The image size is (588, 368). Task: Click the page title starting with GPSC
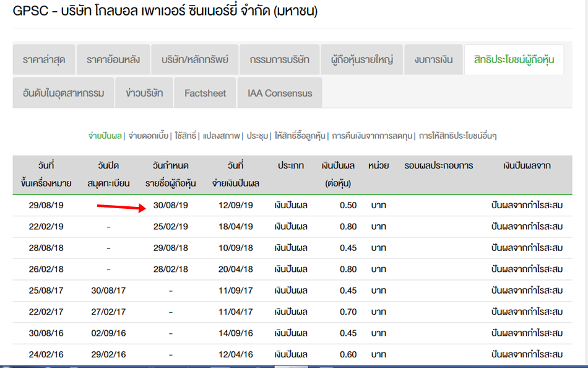click(165, 11)
